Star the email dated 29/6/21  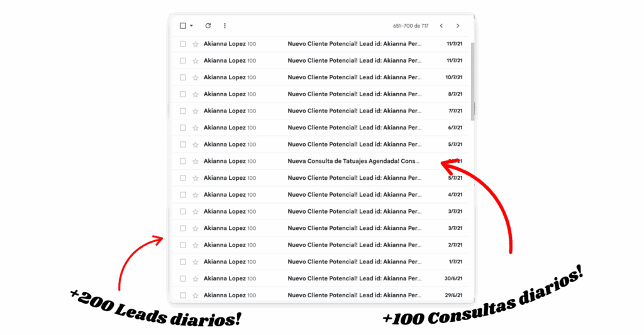[x=195, y=295]
